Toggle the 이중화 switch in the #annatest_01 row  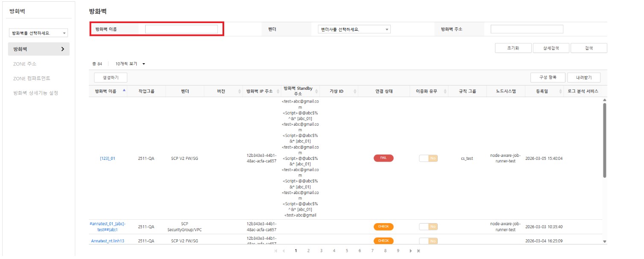point(428,227)
